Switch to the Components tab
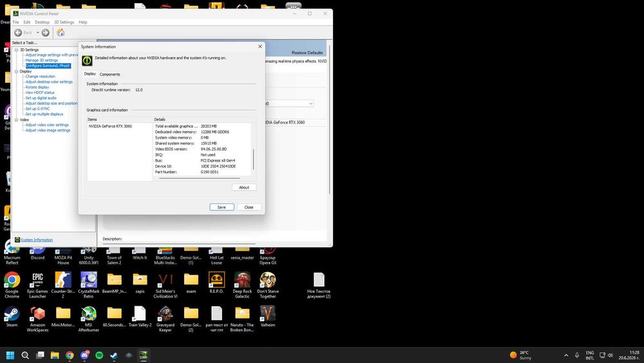 point(109,74)
